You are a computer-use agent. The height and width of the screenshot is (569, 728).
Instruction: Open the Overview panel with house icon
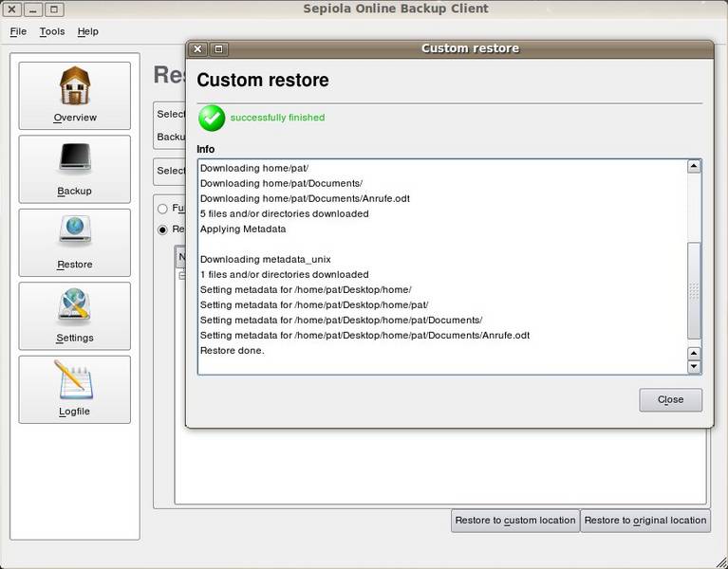[75, 96]
